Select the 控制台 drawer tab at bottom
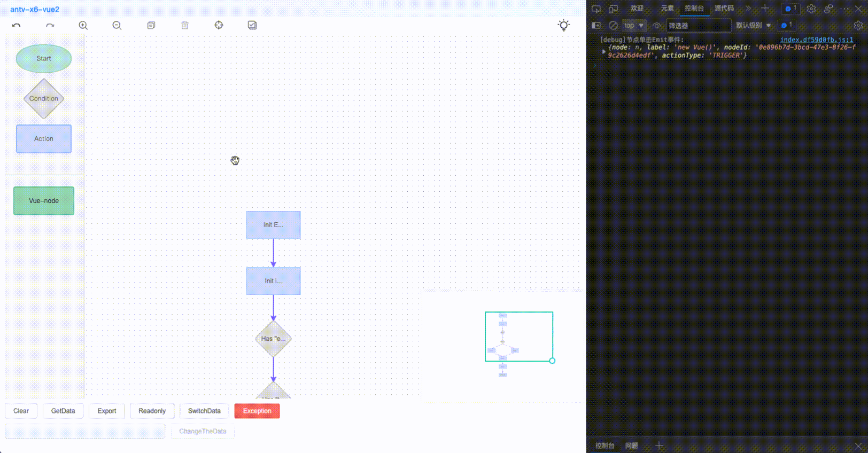The height and width of the screenshot is (453, 868). coord(605,446)
